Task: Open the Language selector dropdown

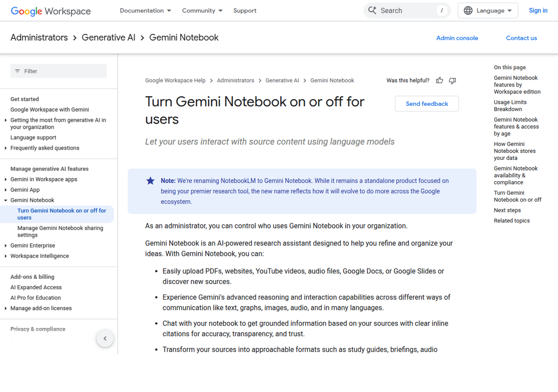Action: [x=488, y=11]
